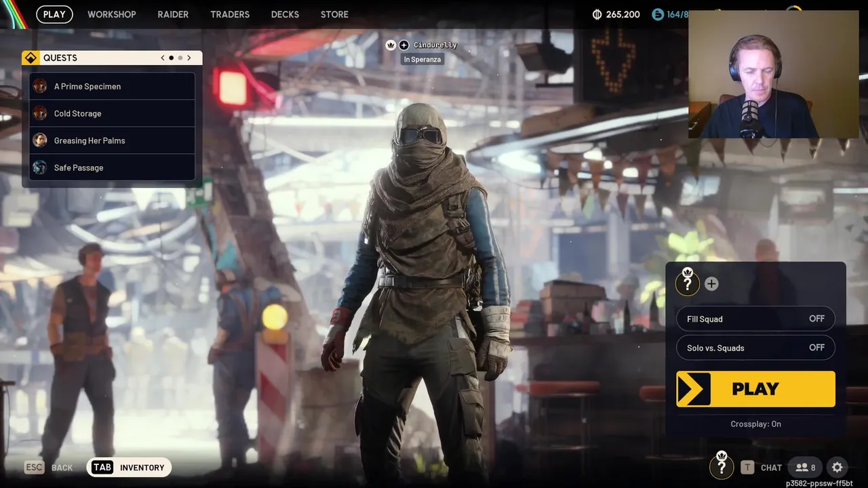This screenshot has height=488, width=868.
Task: Click the Quests panel diamond icon
Action: (31, 58)
